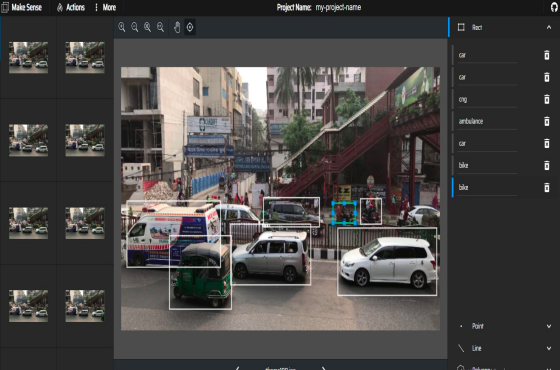The image size is (560, 370).
Task: Toggle the crosshair cursor tool
Action: coord(190,27)
